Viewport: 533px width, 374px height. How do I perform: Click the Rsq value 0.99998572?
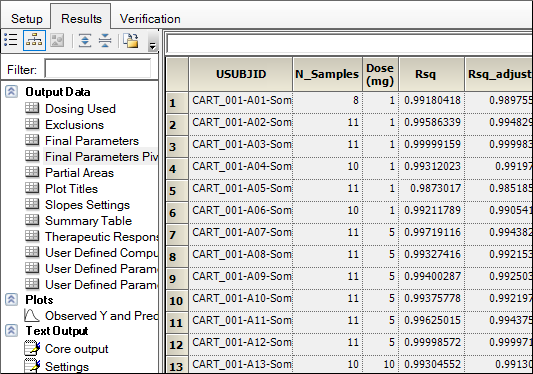pos(432,343)
